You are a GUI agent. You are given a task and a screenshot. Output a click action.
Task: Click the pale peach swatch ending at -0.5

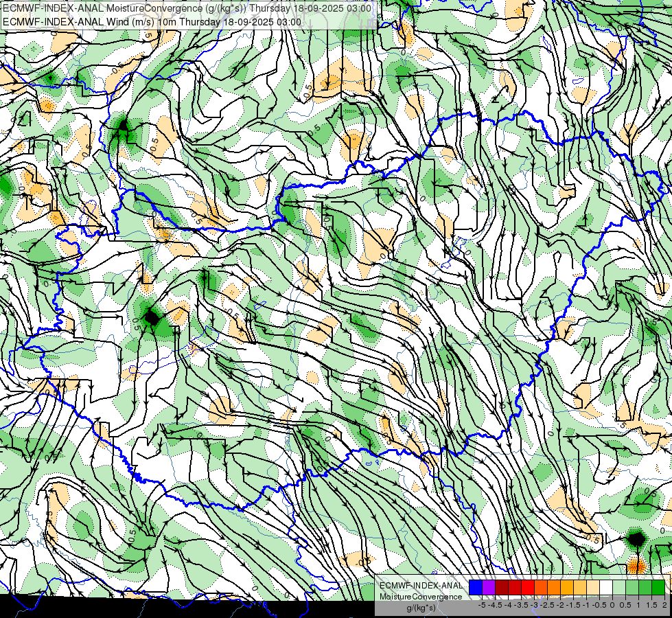pyautogui.click(x=592, y=587)
